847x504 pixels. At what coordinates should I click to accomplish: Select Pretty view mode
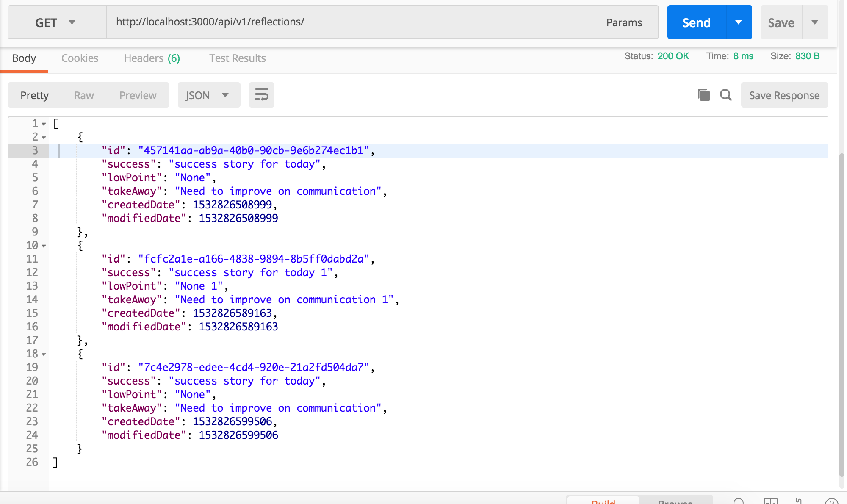pos(35,95)
